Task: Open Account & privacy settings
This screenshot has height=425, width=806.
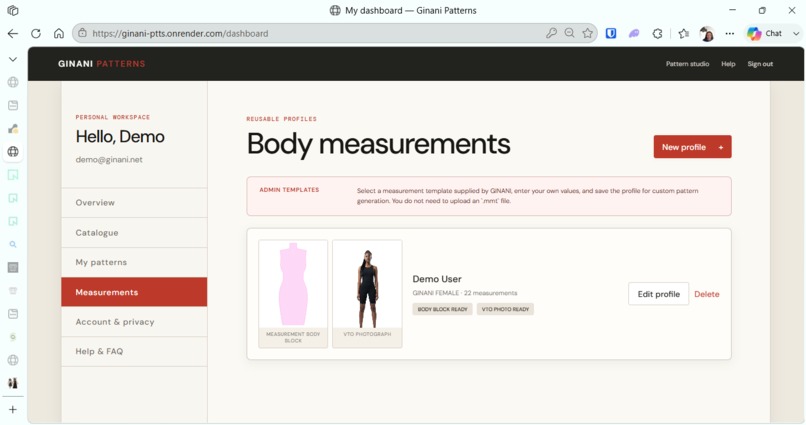Action: click(x=134, y=322)
